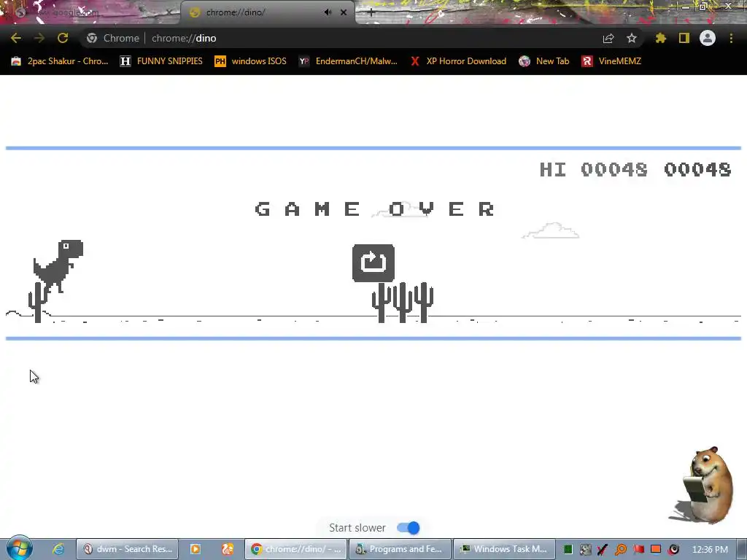
Task: Open the 2pac Shakur bookmark
Action: coord(60,61)
